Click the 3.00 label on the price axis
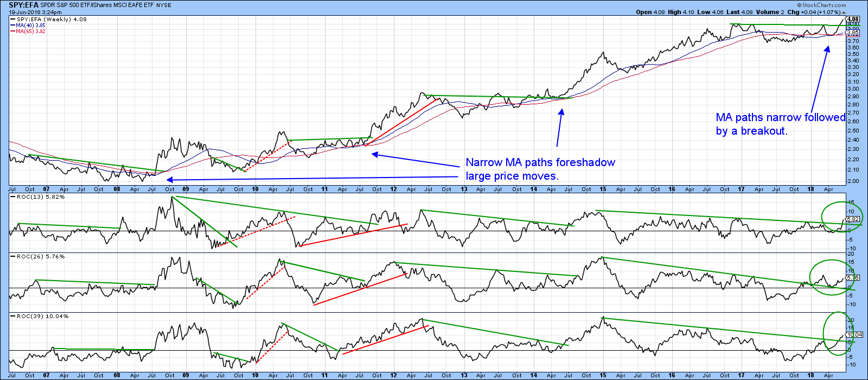The height and width of the screenshot is (380, 868). pyautogui.click(x=853, y=89)
